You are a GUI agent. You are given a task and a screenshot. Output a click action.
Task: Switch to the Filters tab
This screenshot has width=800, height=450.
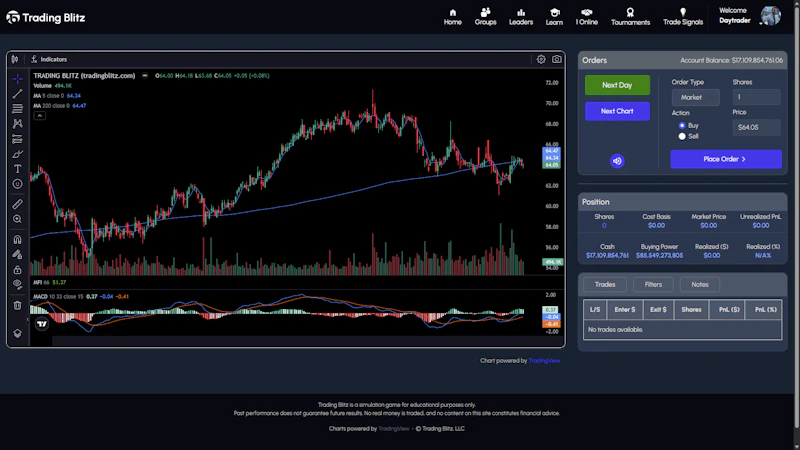(x=653, y=285)
